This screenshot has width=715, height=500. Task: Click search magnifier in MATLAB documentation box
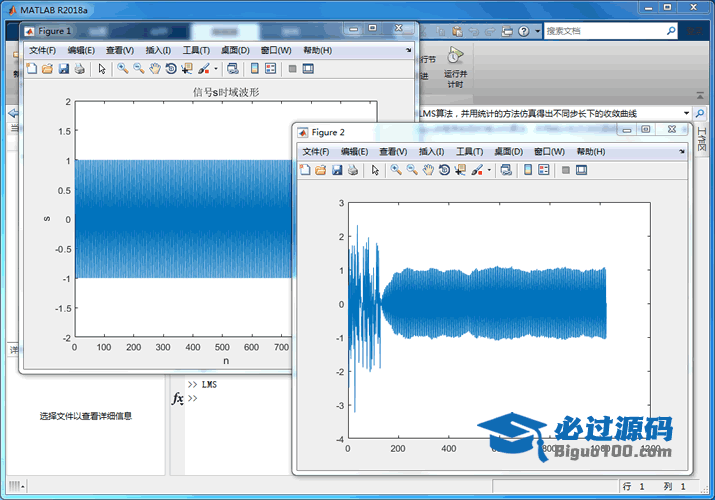[x=671, y=31]
